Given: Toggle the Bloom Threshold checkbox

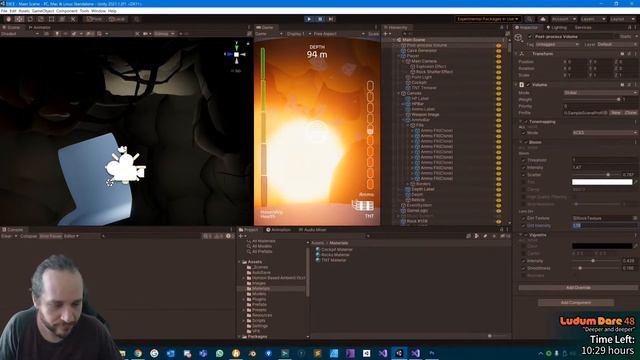Looking at the screenshot, I should point(523,160).
